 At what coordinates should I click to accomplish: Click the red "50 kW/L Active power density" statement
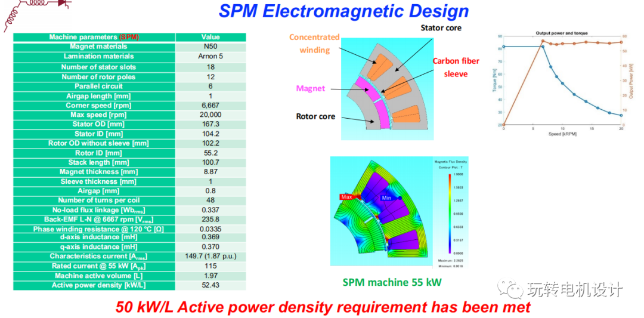point(323,307)
